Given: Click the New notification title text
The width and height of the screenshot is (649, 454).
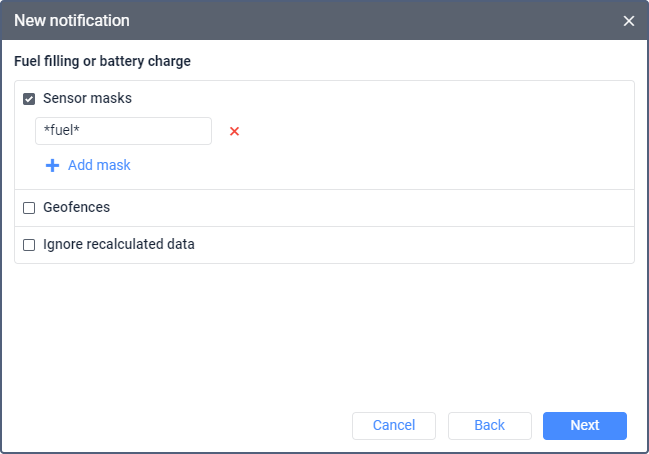Looking at the screenshot, I should point(72,21).
